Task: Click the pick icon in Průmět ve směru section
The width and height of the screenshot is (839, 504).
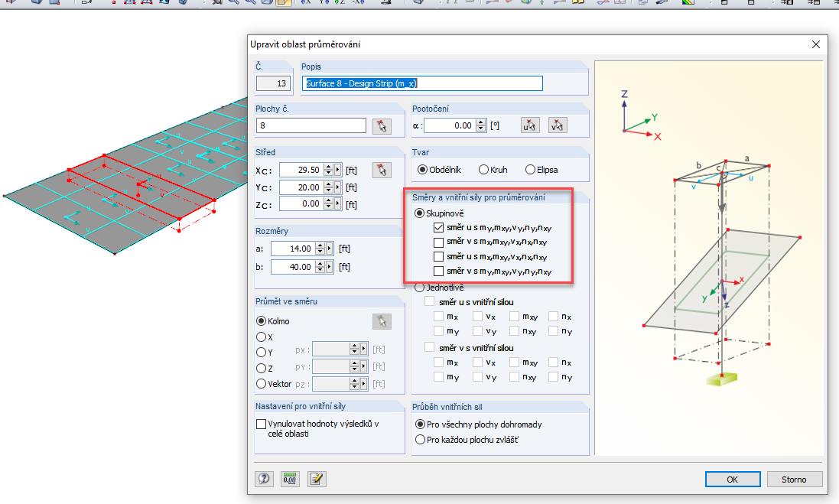Action: [382, 321]
